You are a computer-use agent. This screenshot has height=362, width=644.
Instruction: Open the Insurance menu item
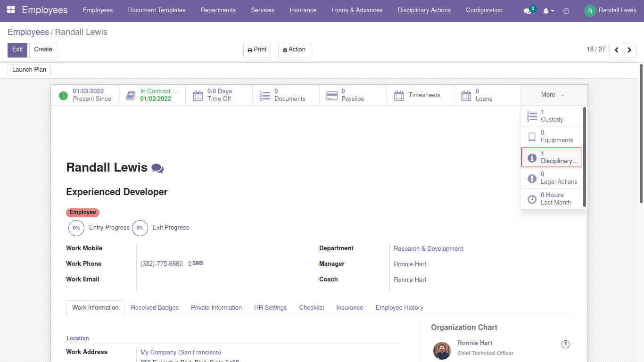point(303,10)
